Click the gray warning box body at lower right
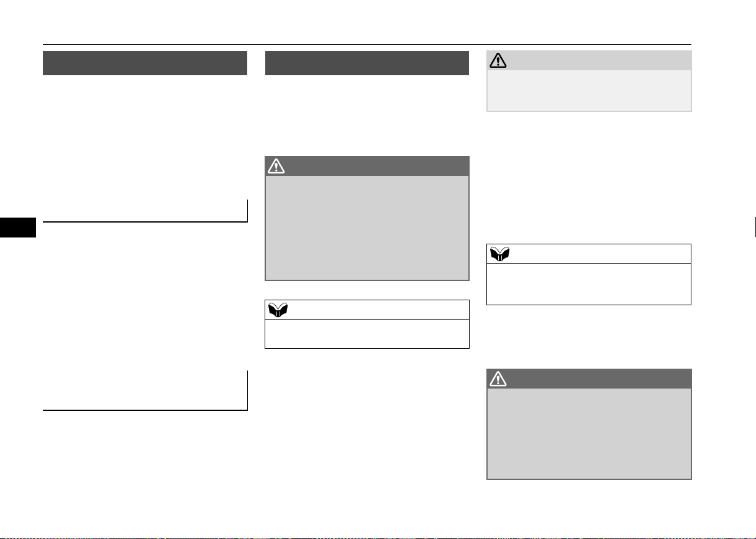The width and height of the screenshot is (756, 539). 589,434
